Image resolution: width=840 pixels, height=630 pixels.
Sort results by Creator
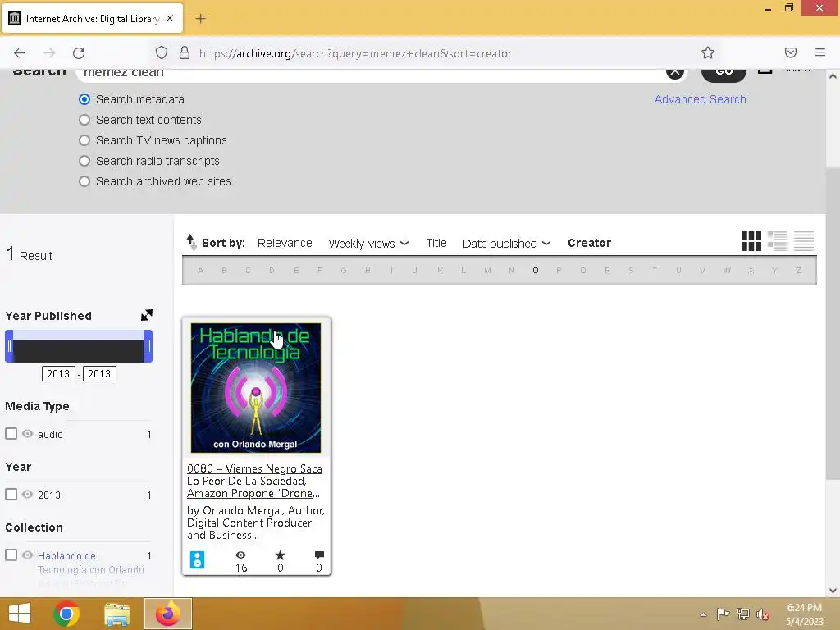pos(589,243)
